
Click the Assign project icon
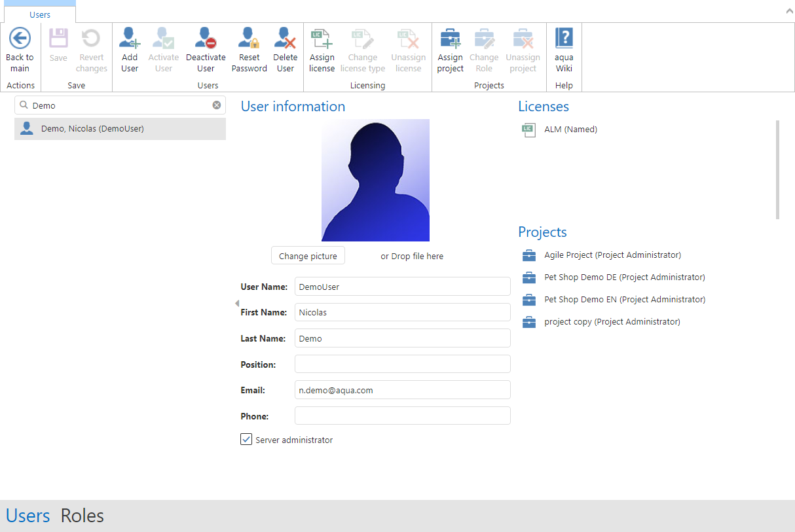click(x=450, y=39)
